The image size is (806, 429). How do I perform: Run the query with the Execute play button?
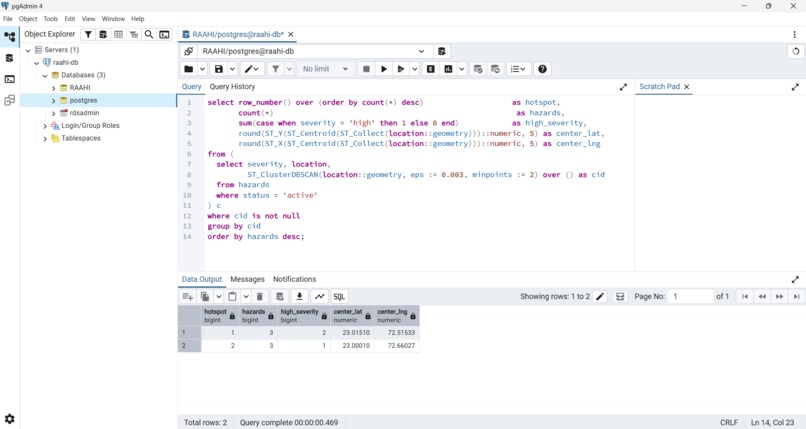click(383, 69)
